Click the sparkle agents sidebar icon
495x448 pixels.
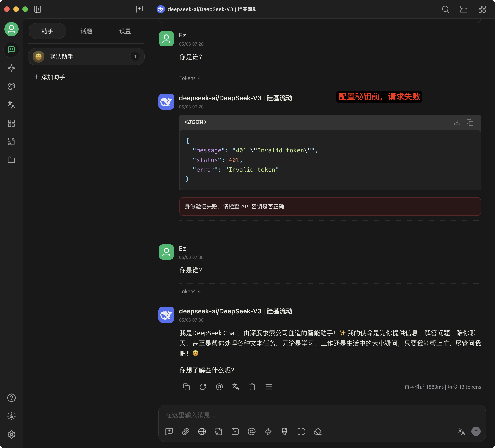11,68
